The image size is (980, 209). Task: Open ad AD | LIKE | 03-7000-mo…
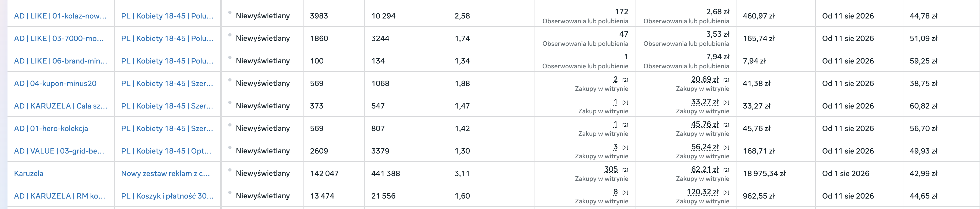pos(59,38)
